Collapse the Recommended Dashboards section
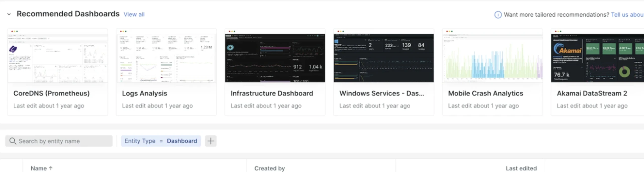The height and width of the screenshot is (172, 644). pos(9,14)
